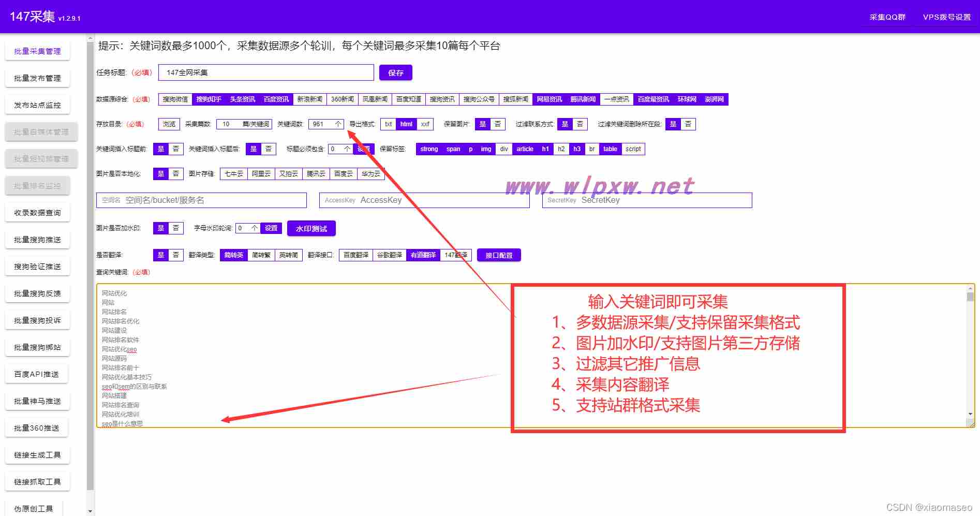980x516 pixels.
Task: Set 保留图片 to 否
Action: 497,124
